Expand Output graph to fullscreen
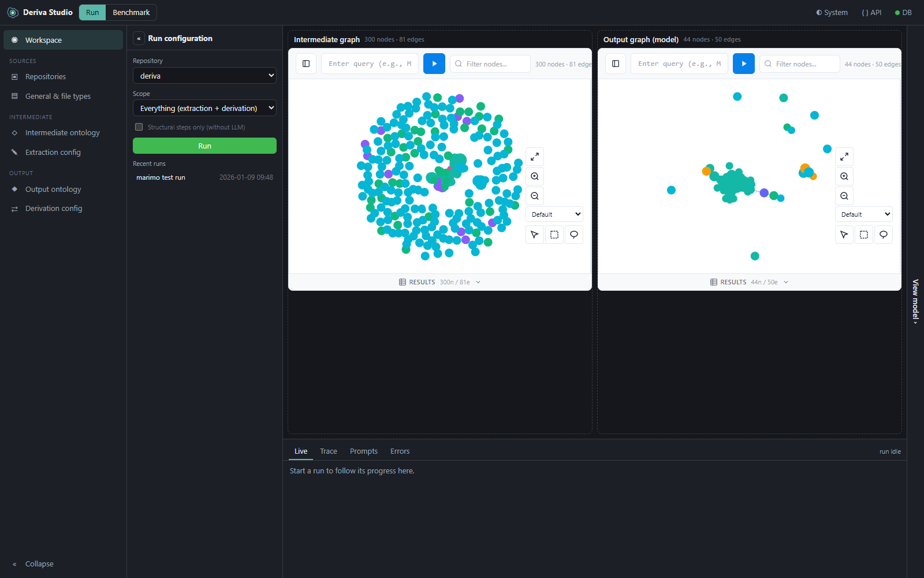The height and width of the screenshot is (578, 924). (844, 157)
